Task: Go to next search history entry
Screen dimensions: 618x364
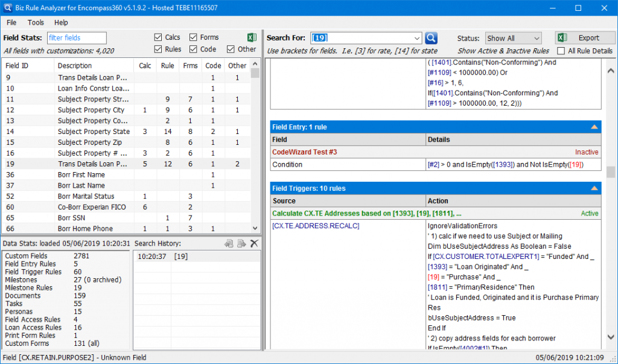Action: [241, 243]
